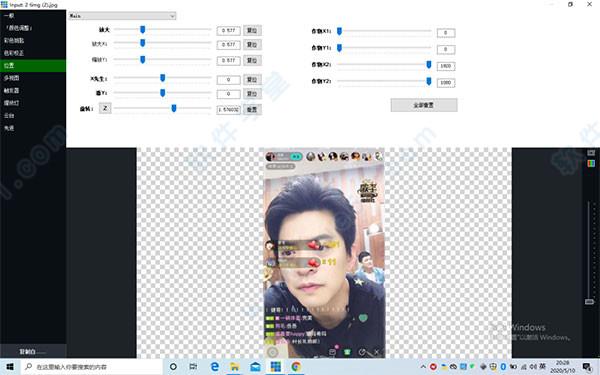Open the 多视图 multi view tab
The image size is (600, 375).
(x=33, y=78)
